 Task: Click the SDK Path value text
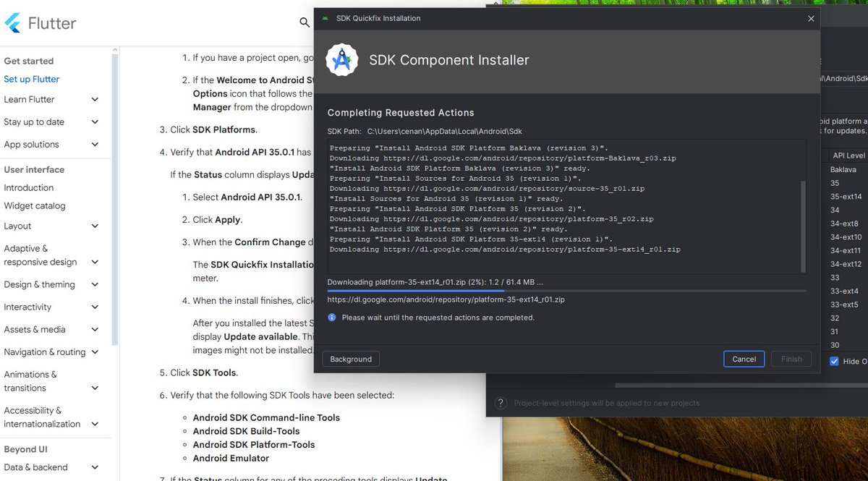coord(444,132)
